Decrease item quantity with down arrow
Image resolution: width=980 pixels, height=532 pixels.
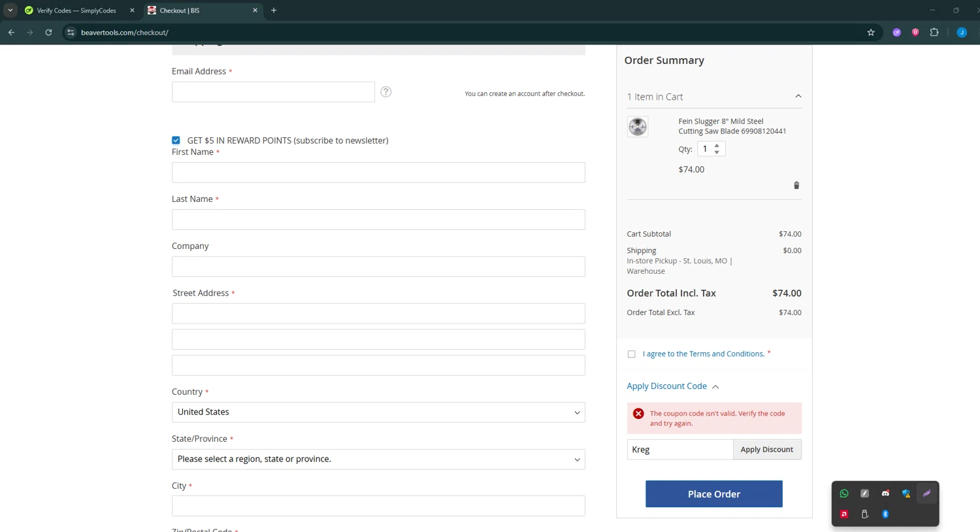[x=717, y=152]
